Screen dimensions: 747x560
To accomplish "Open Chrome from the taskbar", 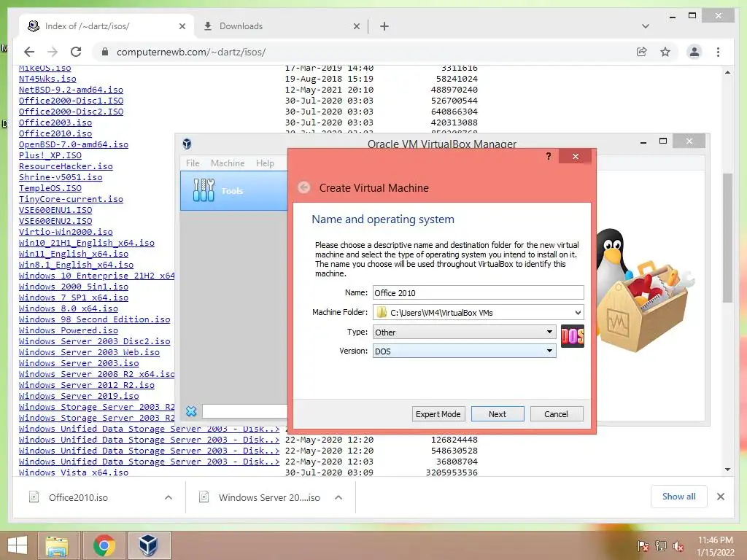I will (x=104, y=545).
